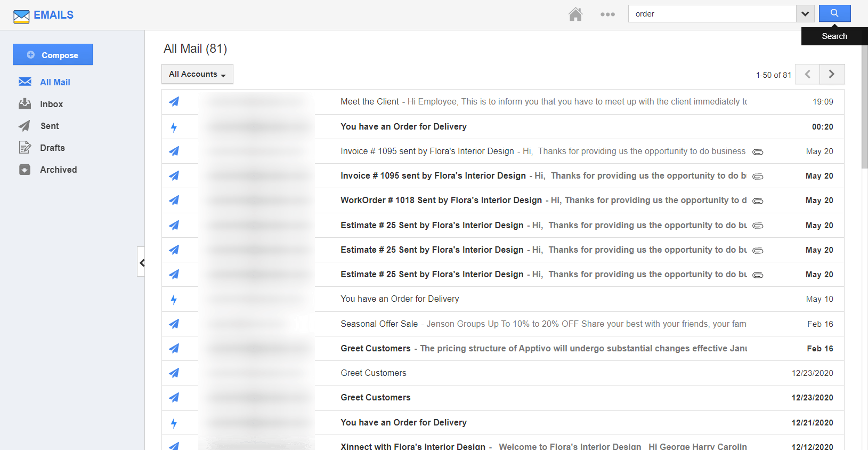Screen dimensions: 868x450
Task: Click the '1-50 of 81' pagination text
Action: [773, 75]
